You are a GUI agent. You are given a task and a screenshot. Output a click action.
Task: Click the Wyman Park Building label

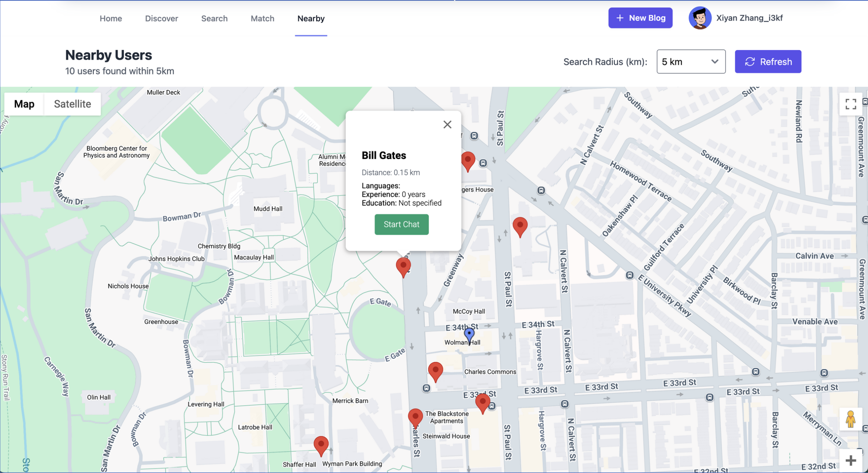click(352, 464)
